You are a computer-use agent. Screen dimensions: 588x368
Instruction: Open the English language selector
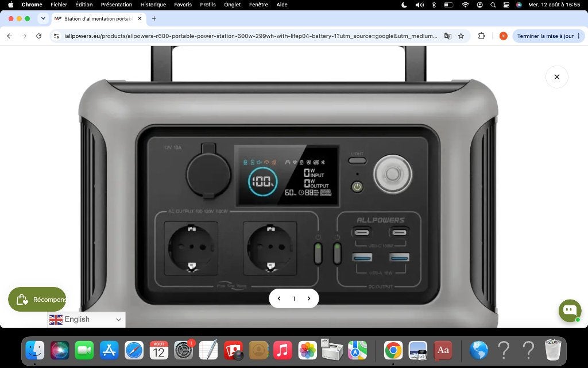pyautogui.click(x=86, y=320)
